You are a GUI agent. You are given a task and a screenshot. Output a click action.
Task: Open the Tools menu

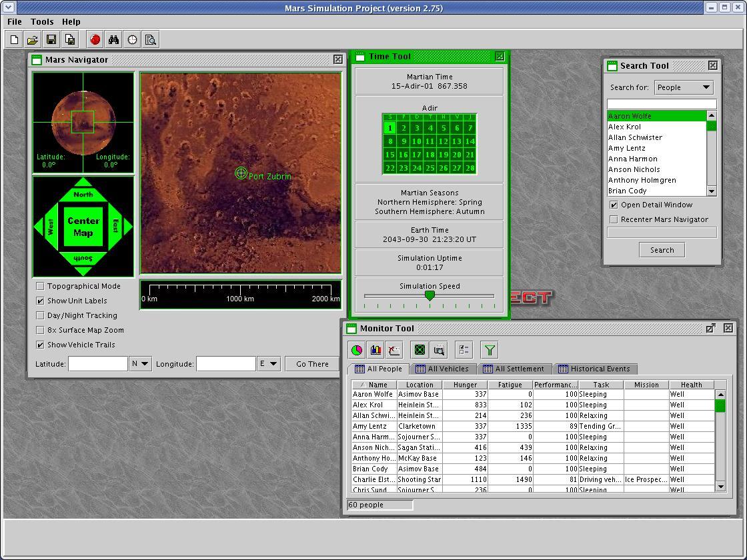(42, 21)
